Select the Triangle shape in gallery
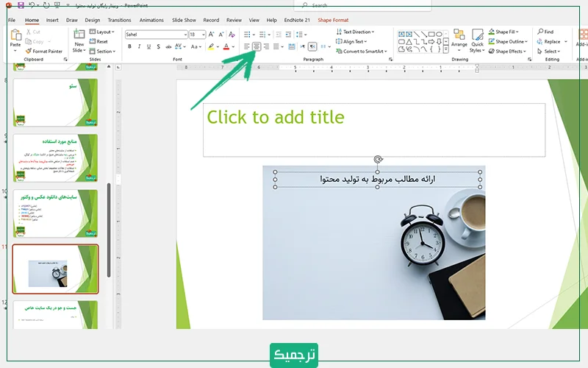Viewport: 588px width, 368px height. click(409, 42)
